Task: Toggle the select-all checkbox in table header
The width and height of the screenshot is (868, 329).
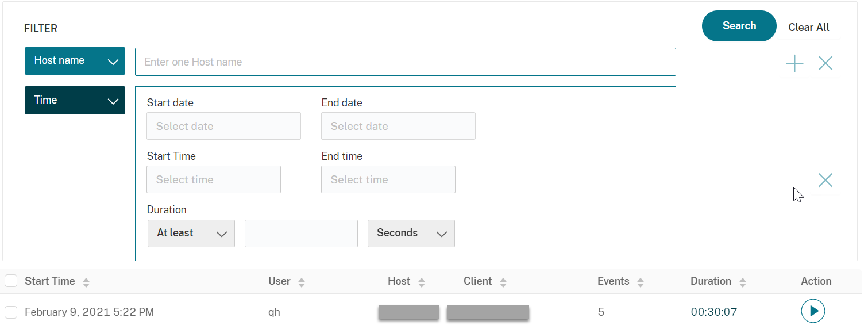Action: pos(11,281)
